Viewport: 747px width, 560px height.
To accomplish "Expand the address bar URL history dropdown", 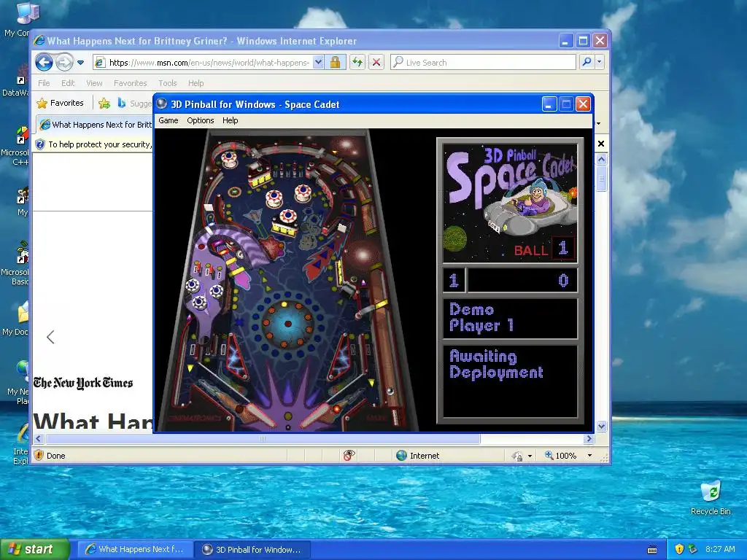I will [x=318, y=63].
